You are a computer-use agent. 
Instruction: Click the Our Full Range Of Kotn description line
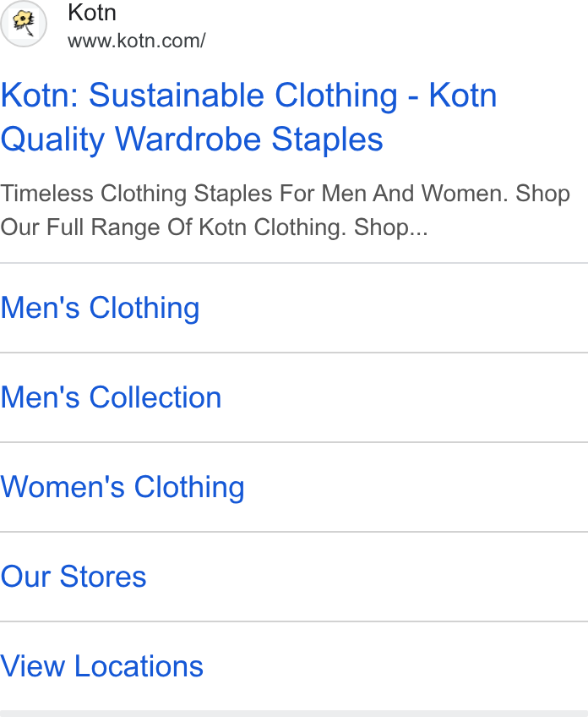[214, 227]
